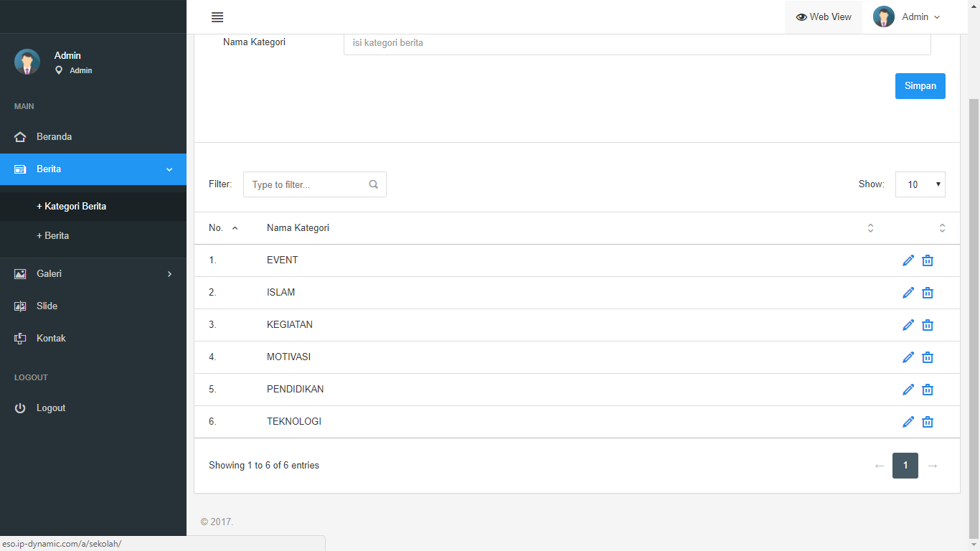Expand the Admin user dropdown
This screenshot has width=980, height=551.
[907, 17]
